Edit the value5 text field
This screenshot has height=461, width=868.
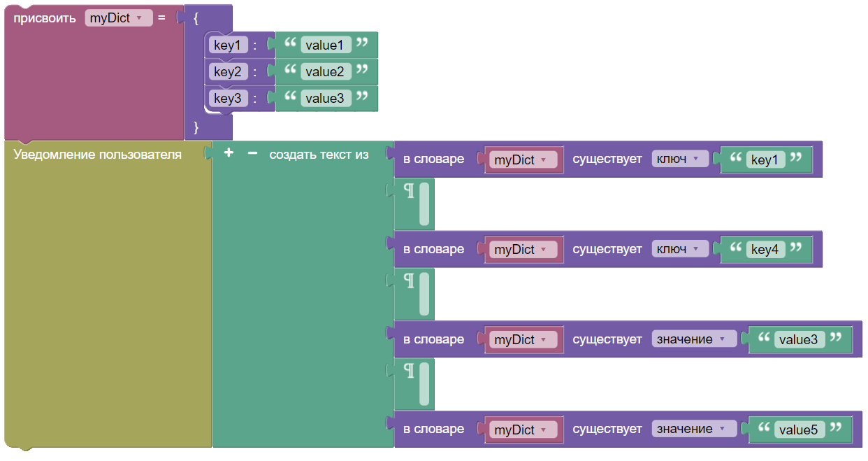[x=800, y=430]
